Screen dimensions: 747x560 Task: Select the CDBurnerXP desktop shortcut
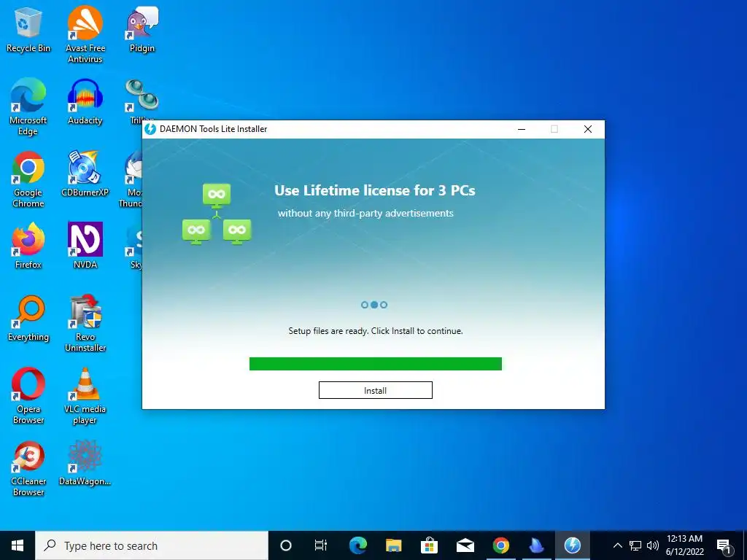85,174
